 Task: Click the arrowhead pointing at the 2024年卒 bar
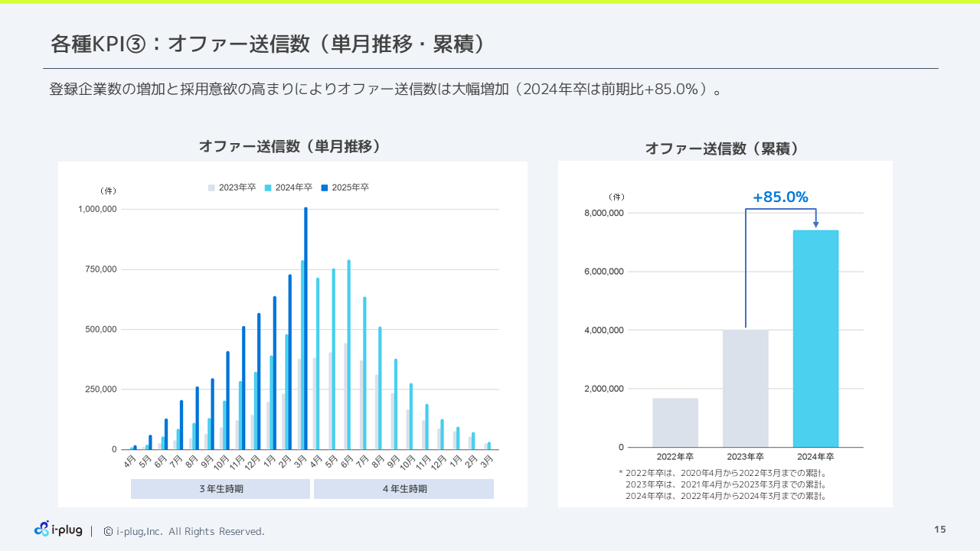click(815, 224)
